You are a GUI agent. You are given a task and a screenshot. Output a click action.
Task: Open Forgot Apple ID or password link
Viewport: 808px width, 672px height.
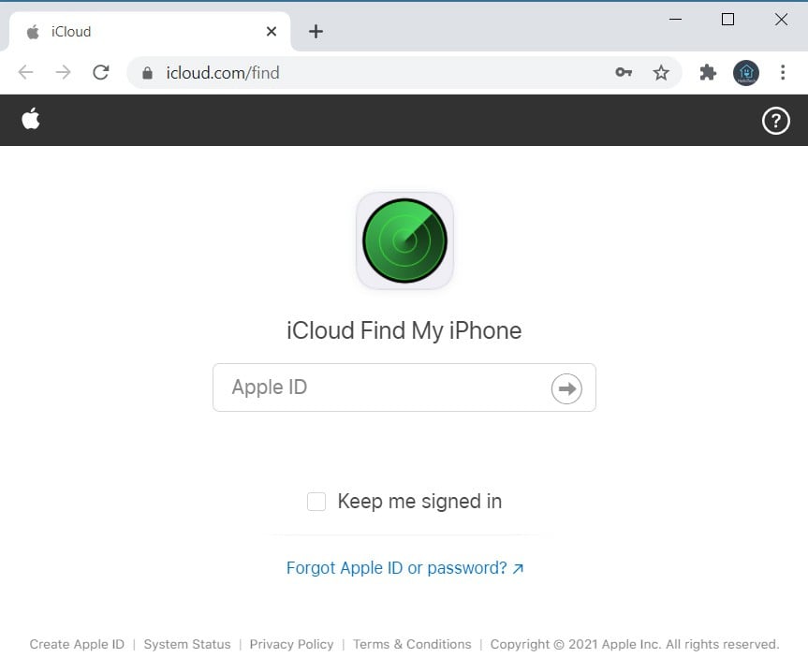(x=404, y=568)
